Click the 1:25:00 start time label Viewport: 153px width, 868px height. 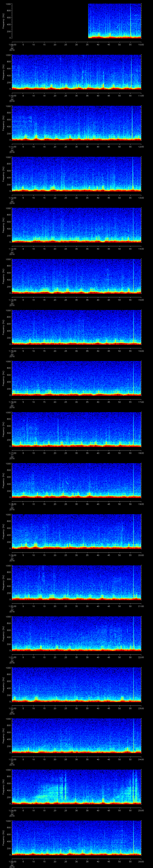(12, 861)
